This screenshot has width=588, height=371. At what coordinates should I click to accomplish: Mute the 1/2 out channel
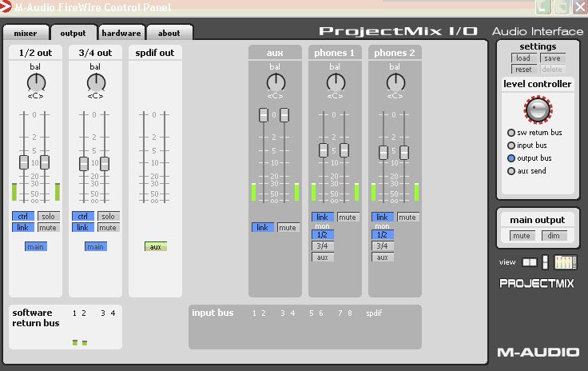click(49, 227)
